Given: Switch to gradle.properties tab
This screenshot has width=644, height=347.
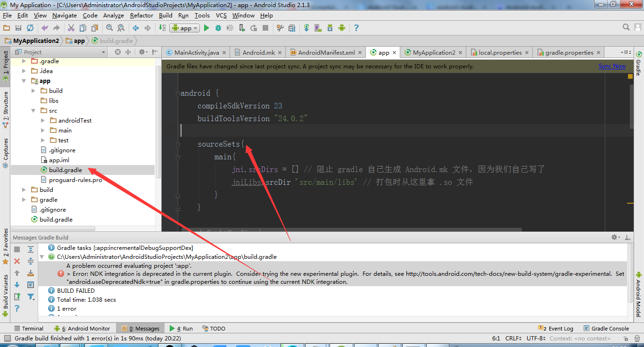Looking at the screenshot, I should pyautogui.click(x=569, y=52).
